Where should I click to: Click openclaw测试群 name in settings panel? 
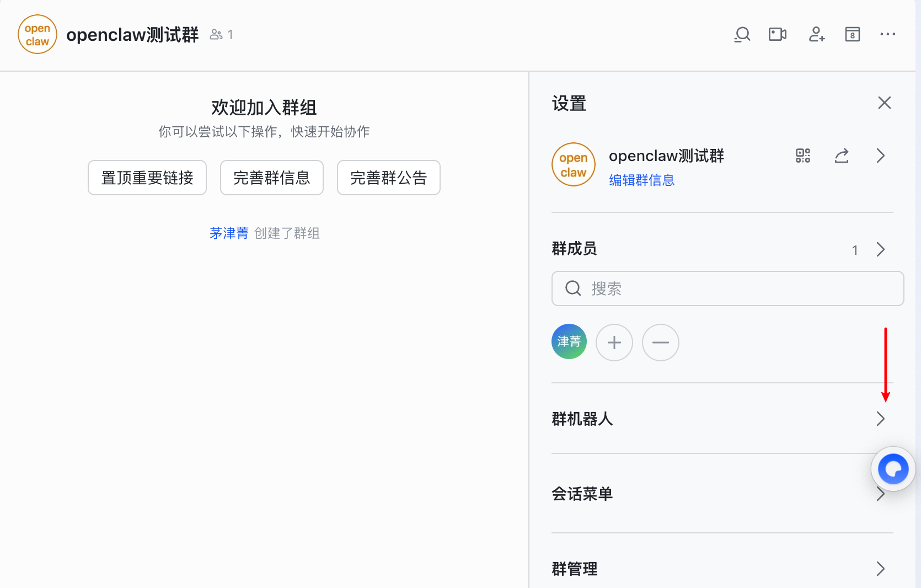(666, 156)
